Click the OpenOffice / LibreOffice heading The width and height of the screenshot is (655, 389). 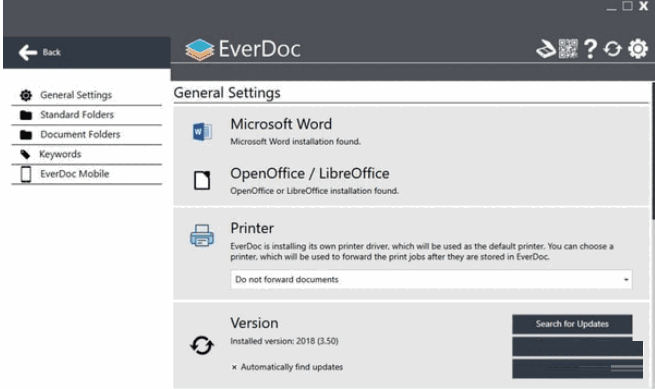(x=310, y=173)
